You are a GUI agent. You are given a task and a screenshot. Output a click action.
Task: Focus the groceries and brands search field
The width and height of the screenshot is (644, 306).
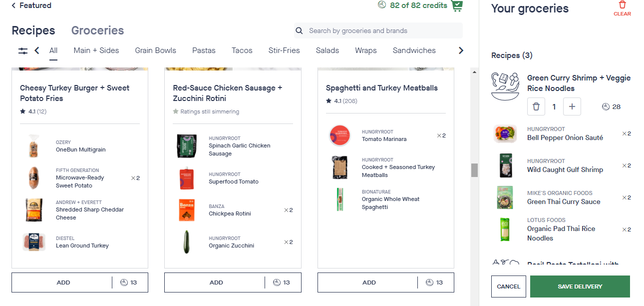coord(378,30)
